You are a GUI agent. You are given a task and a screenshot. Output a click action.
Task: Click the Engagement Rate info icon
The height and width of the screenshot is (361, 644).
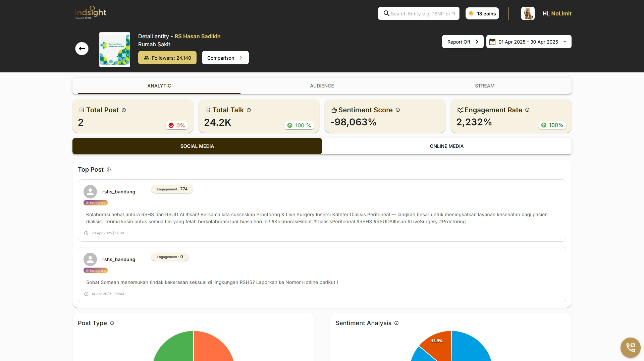[x=527, y=110]
